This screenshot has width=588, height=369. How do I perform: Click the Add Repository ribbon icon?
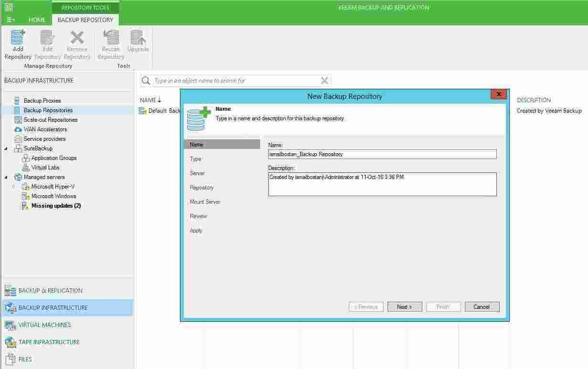click(18, 45)
